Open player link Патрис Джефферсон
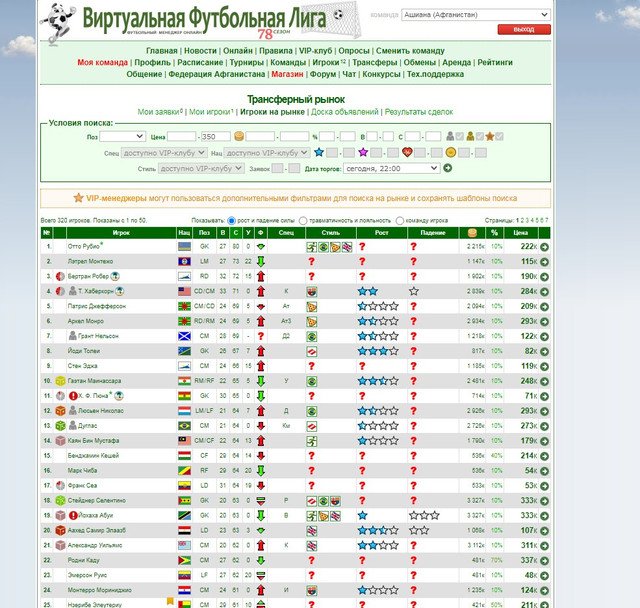The height and width of the screenshot is (608, 640). tap(97, 306)
